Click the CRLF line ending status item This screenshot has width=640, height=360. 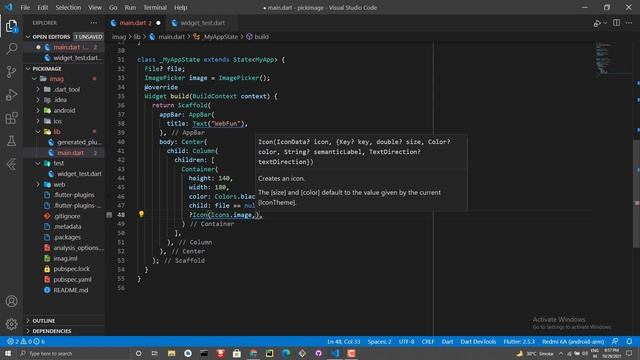(x=428, y=341)
